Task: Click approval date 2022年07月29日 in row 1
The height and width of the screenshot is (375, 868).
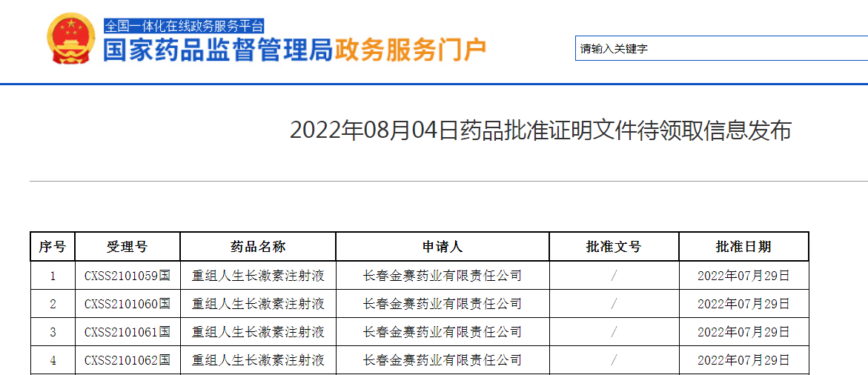Action: 743,276
